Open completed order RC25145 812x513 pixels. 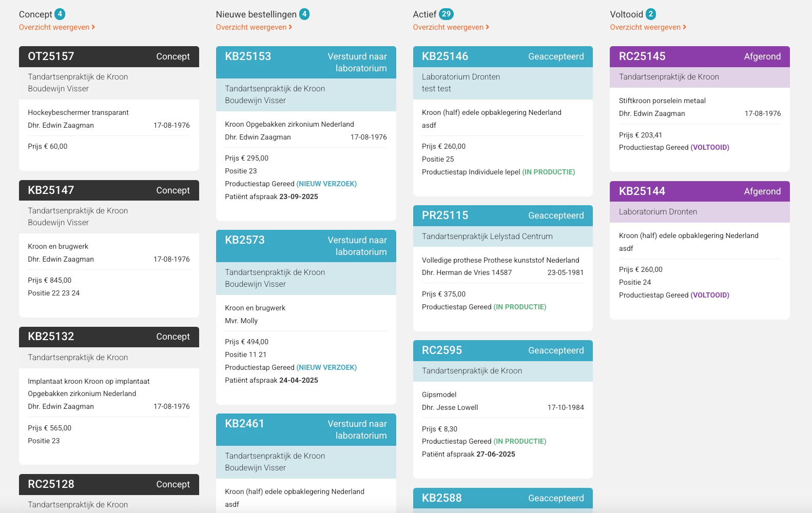pos(700,56)
